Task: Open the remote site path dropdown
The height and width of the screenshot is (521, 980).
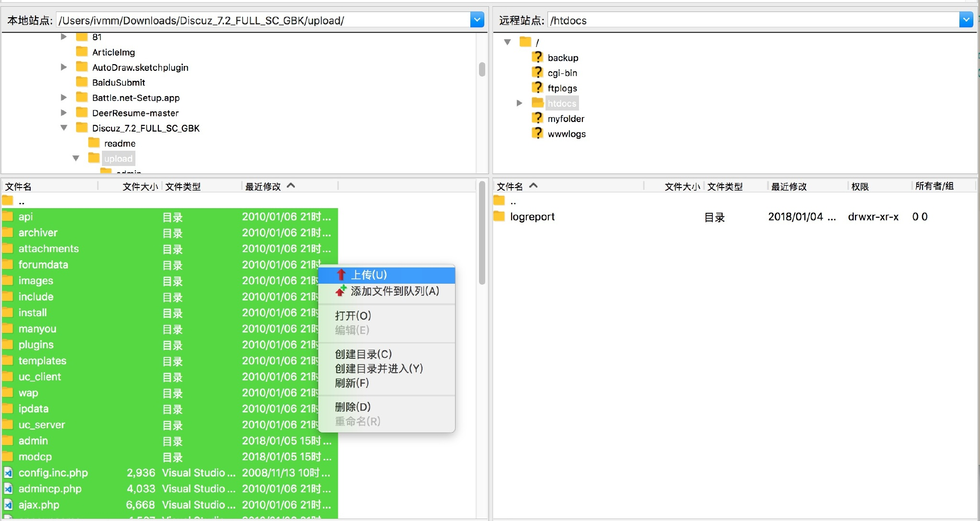Action: [x=966, y=20]
